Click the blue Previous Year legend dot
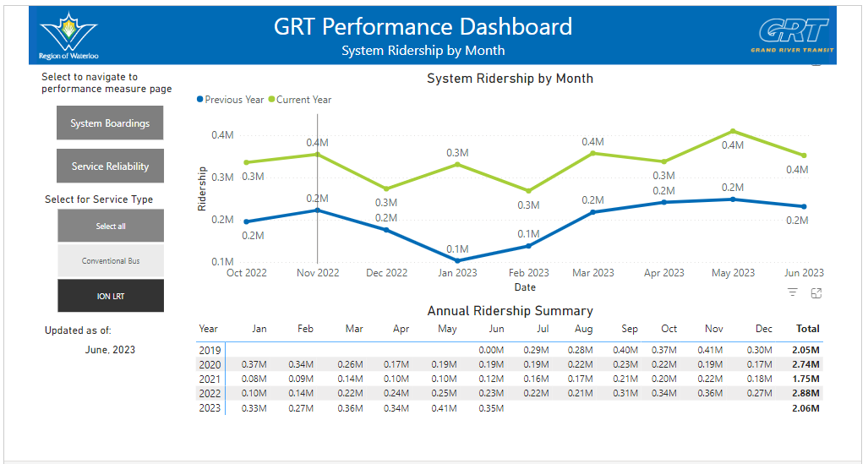The image size is (868, 464). [200, 100]
